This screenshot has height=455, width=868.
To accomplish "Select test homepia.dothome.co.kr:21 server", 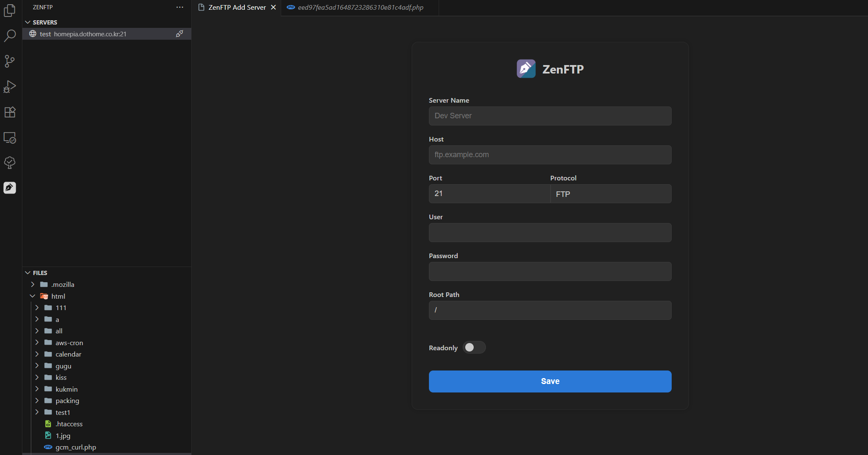I will click(x=107, y=34).
